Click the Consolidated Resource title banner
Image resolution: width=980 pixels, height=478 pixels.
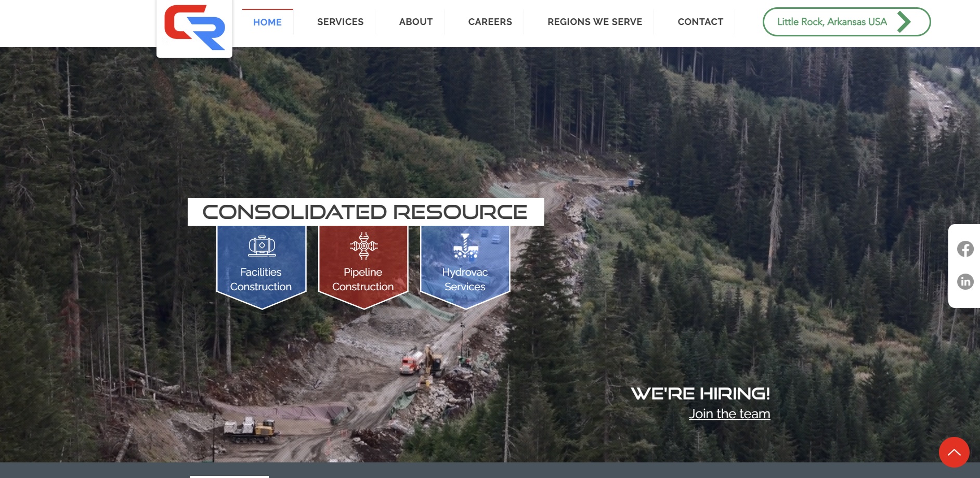coord(365,212)
